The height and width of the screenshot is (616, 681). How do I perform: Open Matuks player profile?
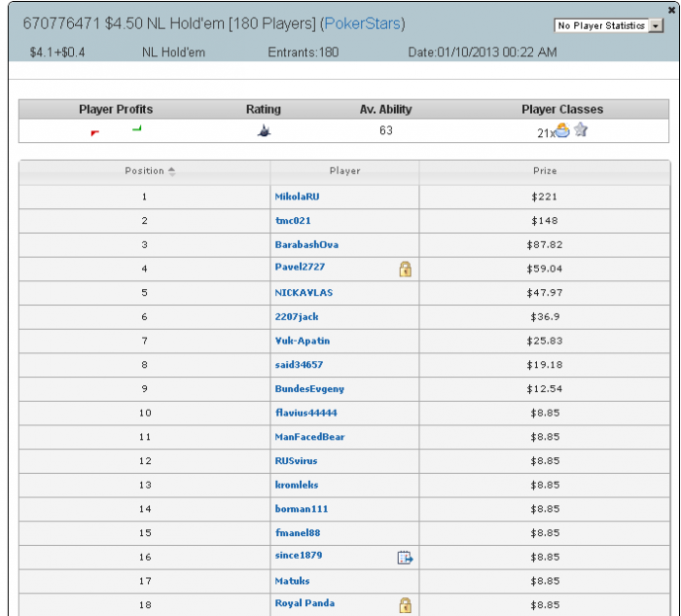click(x=292, y=581)
